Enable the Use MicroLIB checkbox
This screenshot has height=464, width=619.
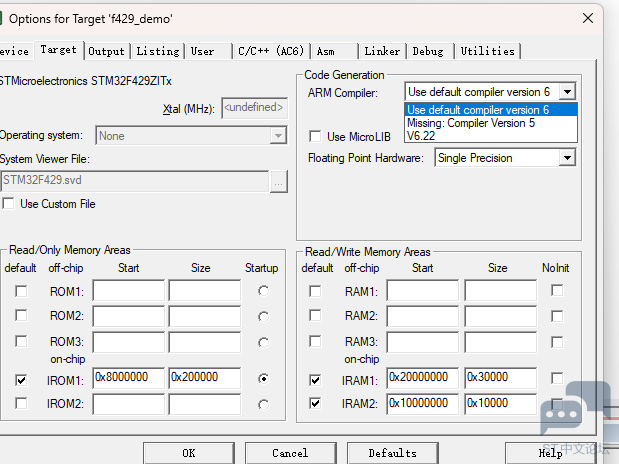(315, 137)
